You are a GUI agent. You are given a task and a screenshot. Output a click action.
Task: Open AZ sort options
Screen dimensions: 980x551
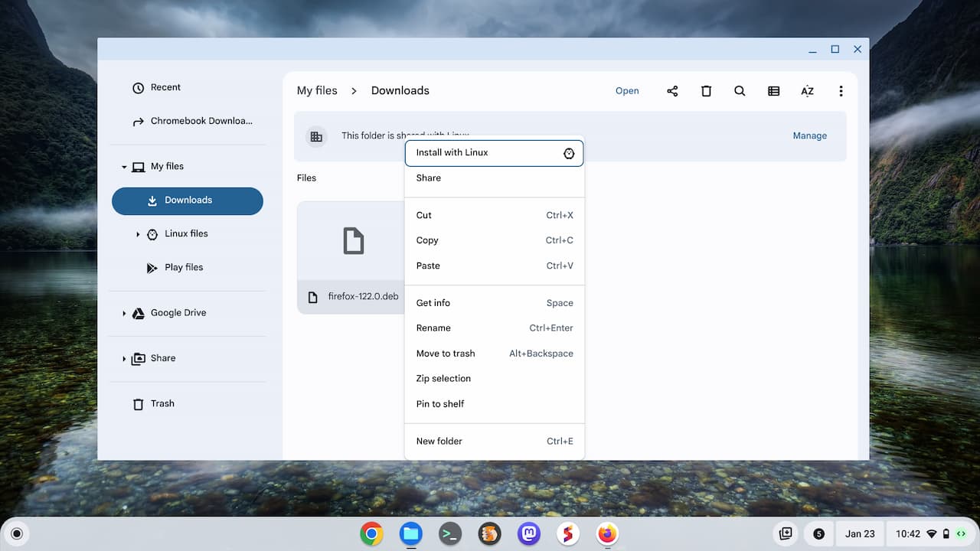click(x=807, y=91)
